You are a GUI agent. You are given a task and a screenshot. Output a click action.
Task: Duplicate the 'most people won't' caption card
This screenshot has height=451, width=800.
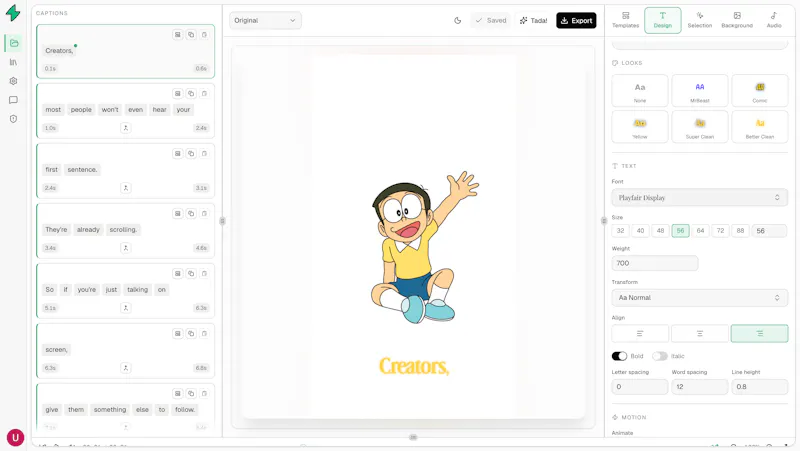[191, 93]
